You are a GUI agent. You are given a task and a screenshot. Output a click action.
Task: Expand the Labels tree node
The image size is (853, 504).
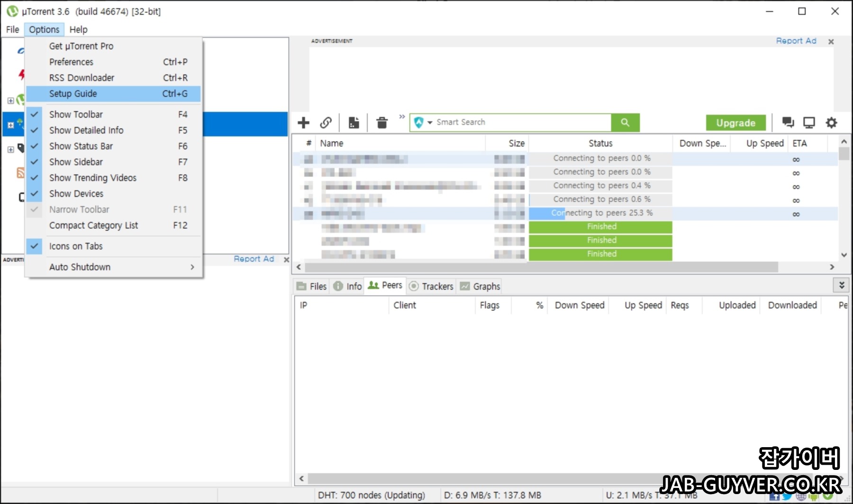[10, 149]
